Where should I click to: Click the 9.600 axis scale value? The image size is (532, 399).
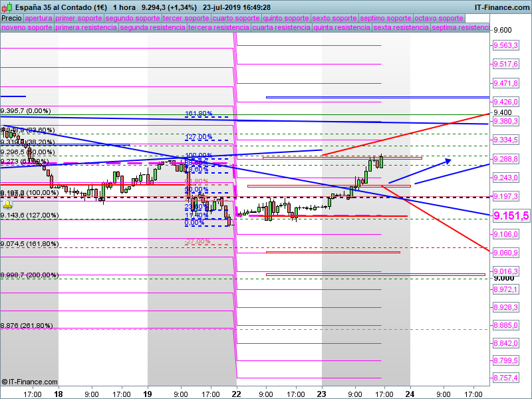[x=503, y=30]
